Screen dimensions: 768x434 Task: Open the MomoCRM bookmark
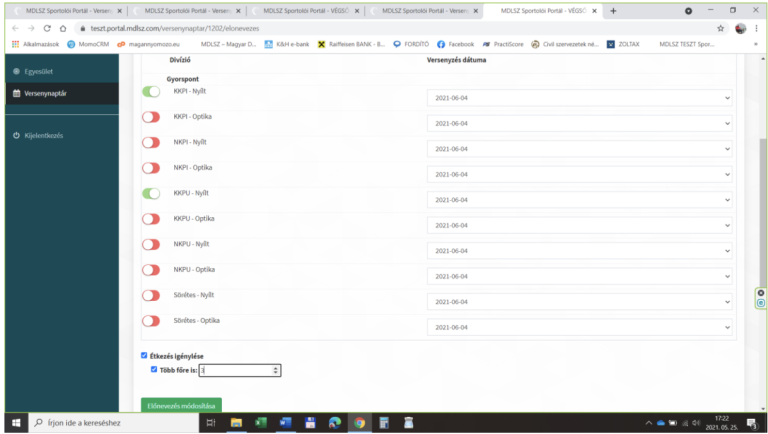pos(88,44)
